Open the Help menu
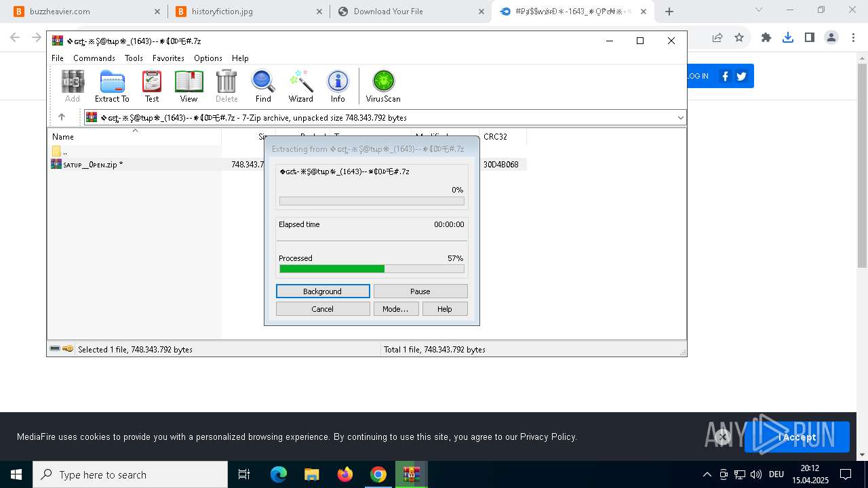The height and width of the screenshot is (488, 868). coord(240,58)
